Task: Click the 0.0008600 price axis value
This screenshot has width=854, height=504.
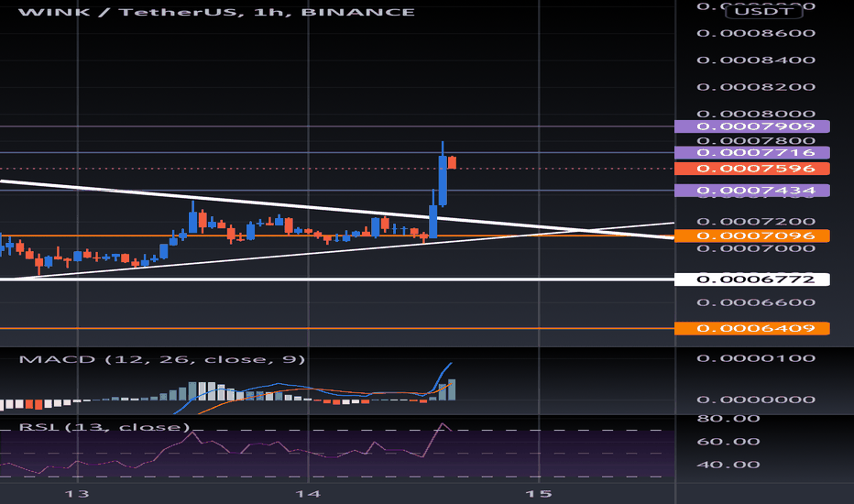Action: coord(756,33)
